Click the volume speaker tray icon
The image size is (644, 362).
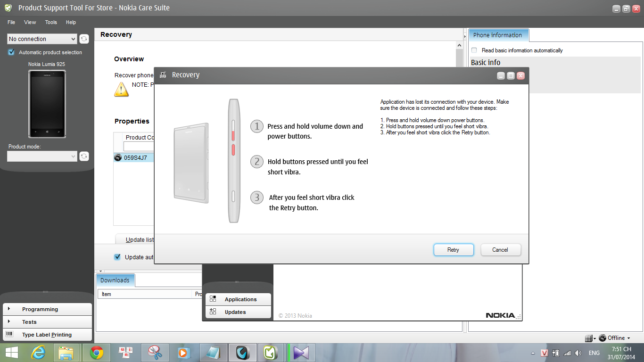pos(578,353)
